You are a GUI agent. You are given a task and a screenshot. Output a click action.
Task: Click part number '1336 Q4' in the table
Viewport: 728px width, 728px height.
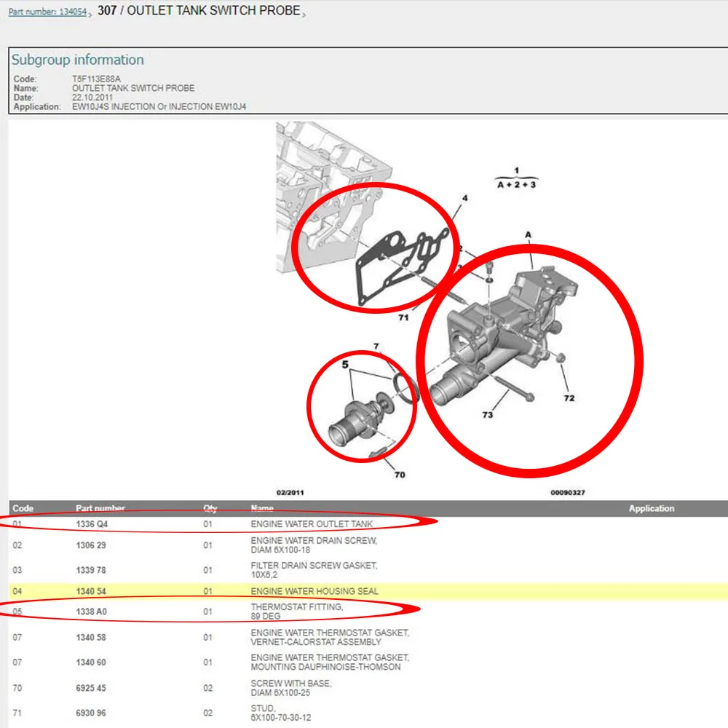pyautogui.click(x=92, y=524)
